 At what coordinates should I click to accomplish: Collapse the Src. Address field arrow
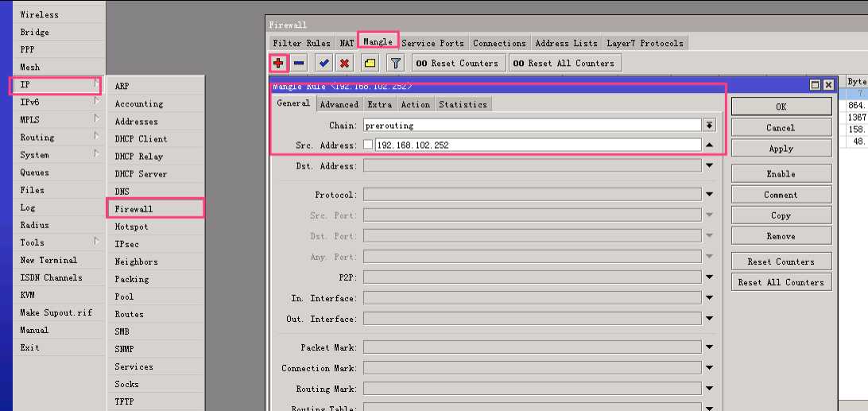point(709,145)
